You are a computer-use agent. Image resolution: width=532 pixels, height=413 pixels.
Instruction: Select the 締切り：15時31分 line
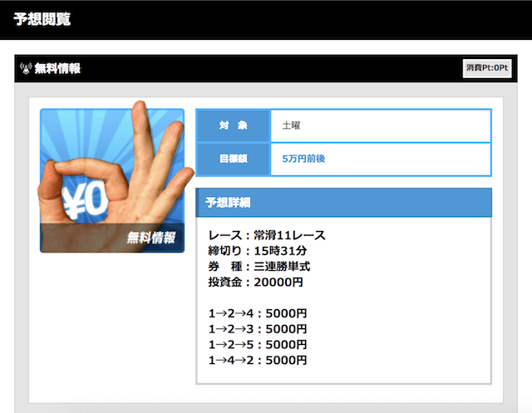(258, 251)
